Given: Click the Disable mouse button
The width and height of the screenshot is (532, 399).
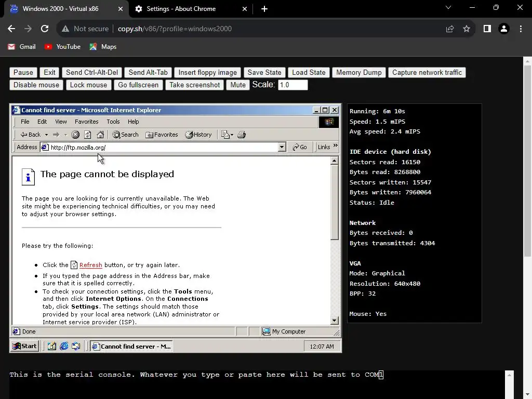Looking at the screenshot, I should pyautogui.click(x=36, y=85).
